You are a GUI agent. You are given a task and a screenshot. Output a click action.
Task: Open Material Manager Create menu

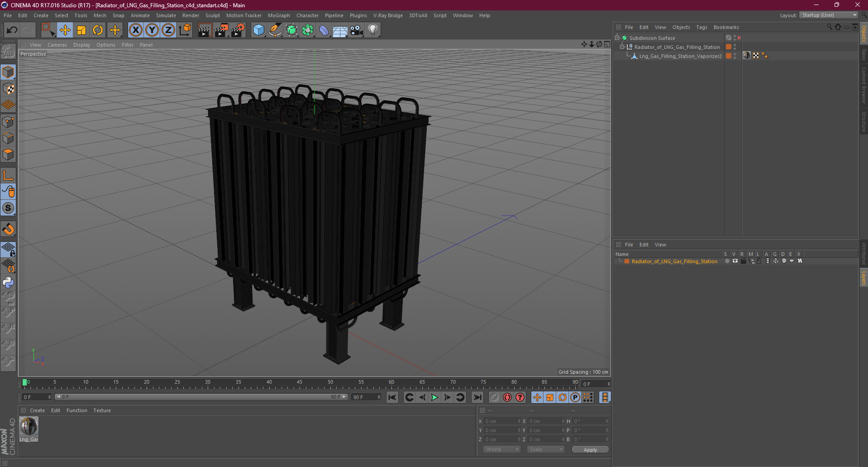click(37, 410)
